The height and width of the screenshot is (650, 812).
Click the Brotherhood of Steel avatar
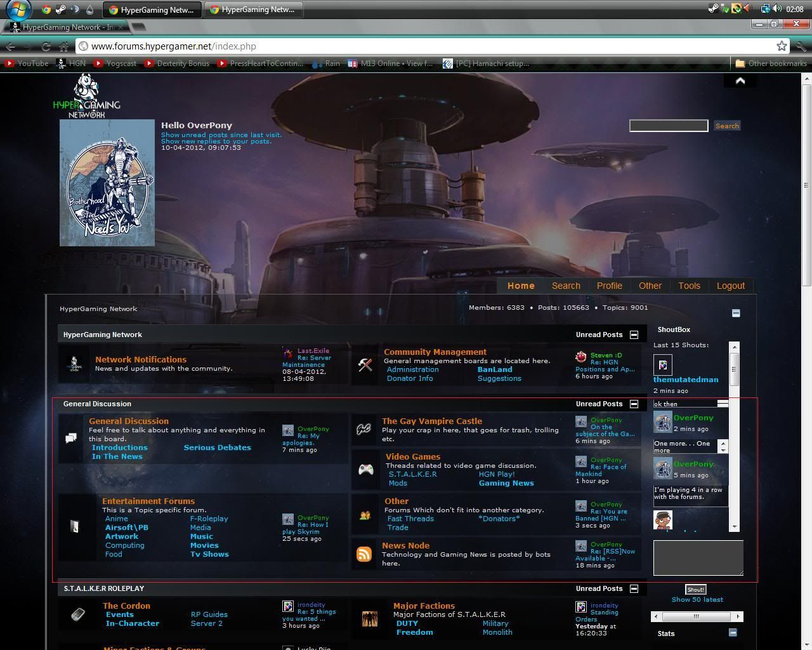click(x=107, y=183)
